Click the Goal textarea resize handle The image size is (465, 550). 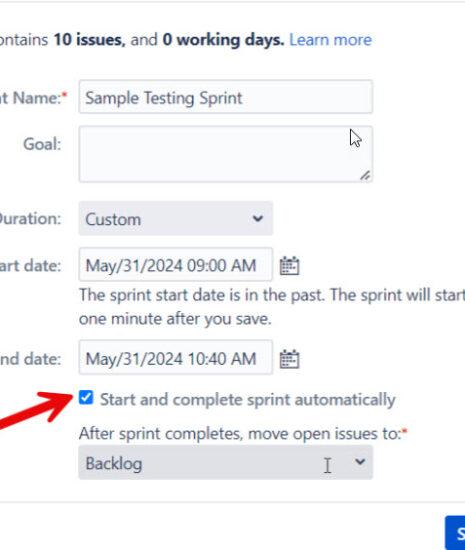[x=365, y=175]
